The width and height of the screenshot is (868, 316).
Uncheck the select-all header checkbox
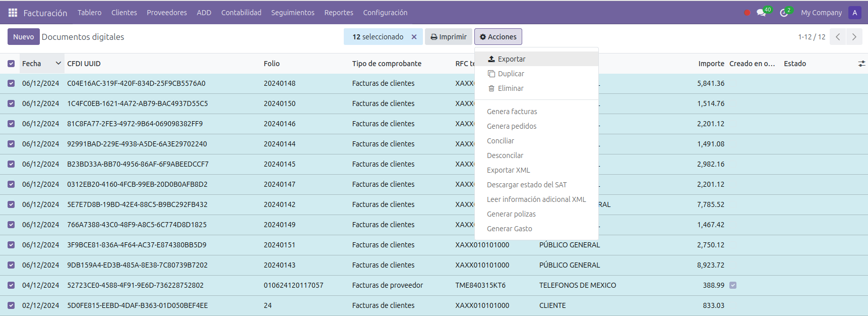click(11, 64)
